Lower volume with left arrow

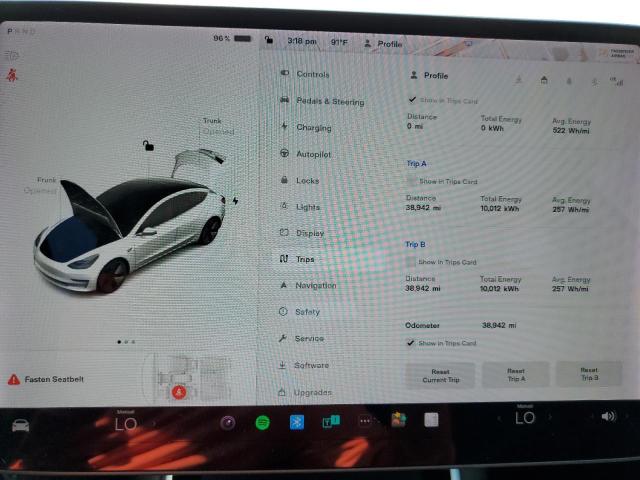coord(592,416)
